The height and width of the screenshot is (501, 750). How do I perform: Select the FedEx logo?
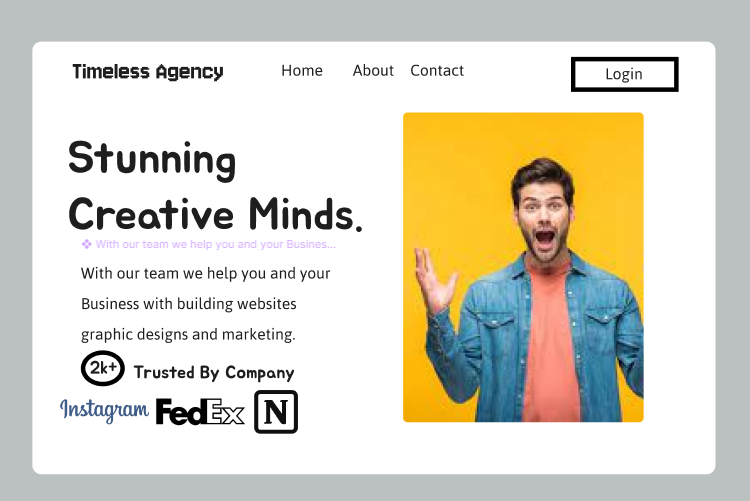click(x=200, y=412)
